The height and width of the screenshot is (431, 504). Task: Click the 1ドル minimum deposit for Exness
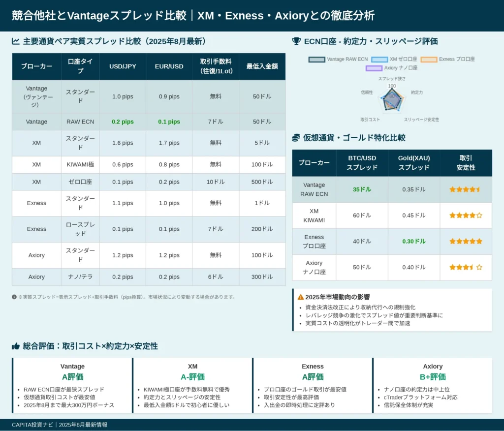pyautogui.click(x=262, y=203)
